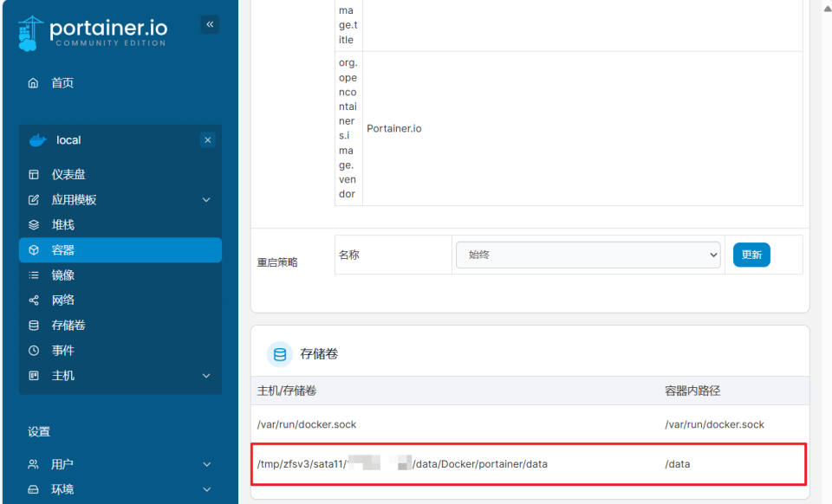Click the Portainer.io logo
This screenshot has width=832, height=504.
click(x=93, y=33)
